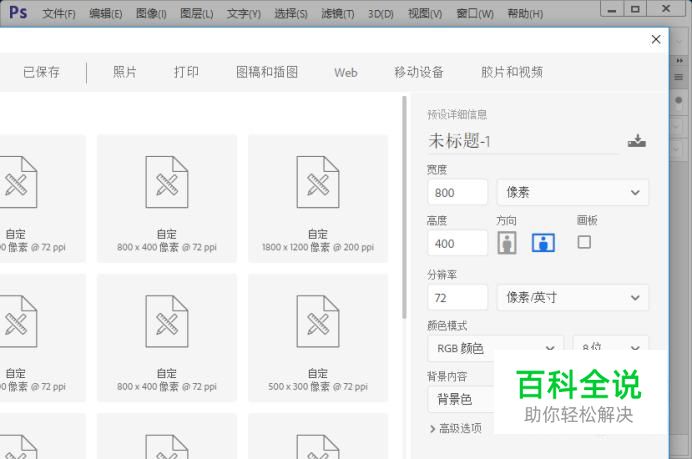Open the 图层(L) menu
Screen dimensions: 692x459
tap(197, 14)
